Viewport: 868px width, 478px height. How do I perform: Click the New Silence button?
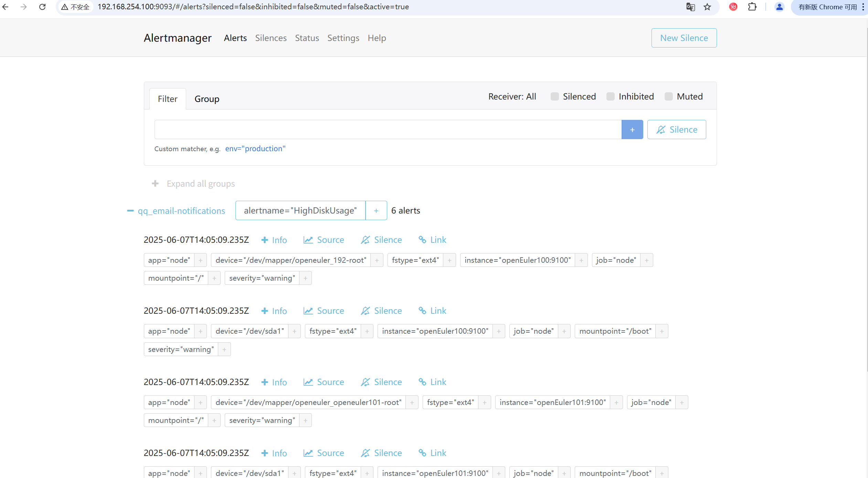click(684, 38)
